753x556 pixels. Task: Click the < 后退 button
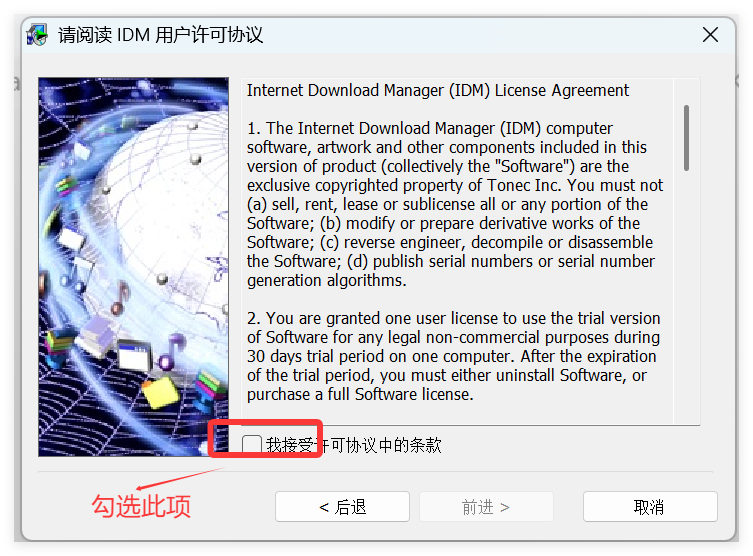[x=342, y=507]
